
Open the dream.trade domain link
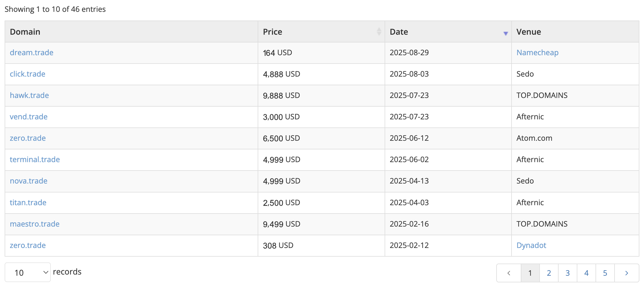point(31,53)
